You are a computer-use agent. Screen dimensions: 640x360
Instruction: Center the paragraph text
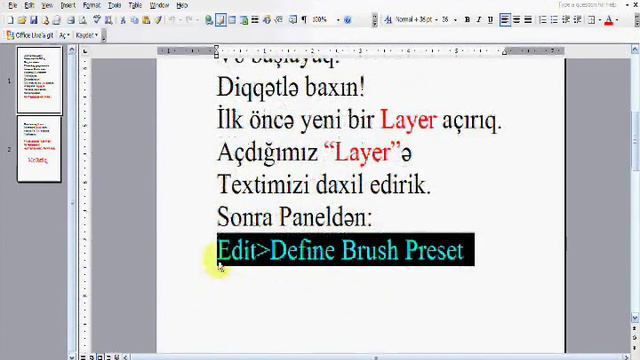tap(516, 20)
